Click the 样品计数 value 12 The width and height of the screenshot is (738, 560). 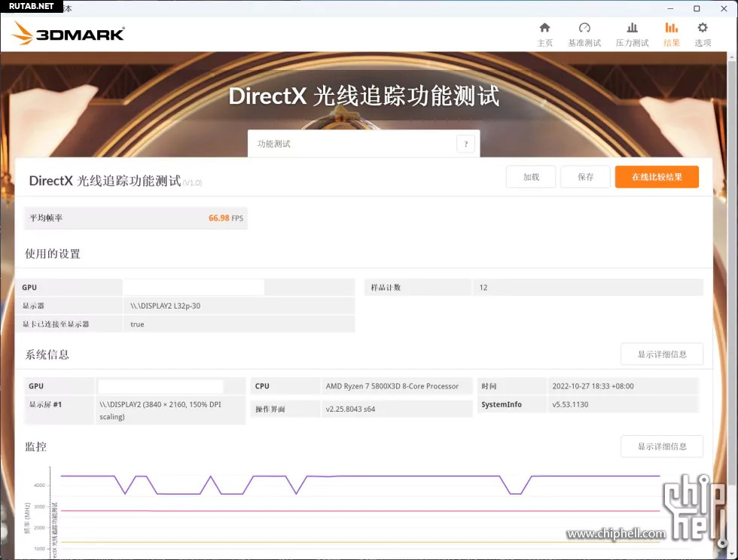[483, 288]
